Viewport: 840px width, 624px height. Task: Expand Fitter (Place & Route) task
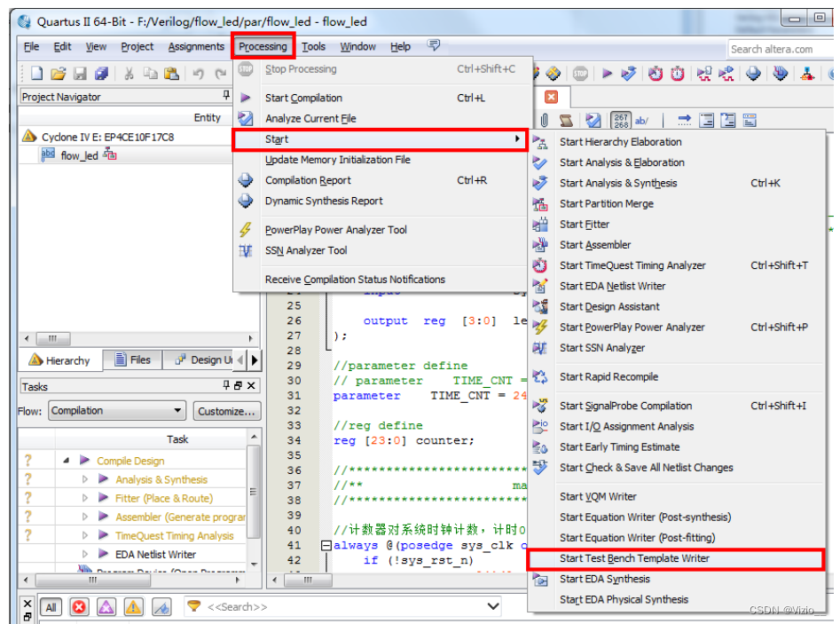point(84,498)
